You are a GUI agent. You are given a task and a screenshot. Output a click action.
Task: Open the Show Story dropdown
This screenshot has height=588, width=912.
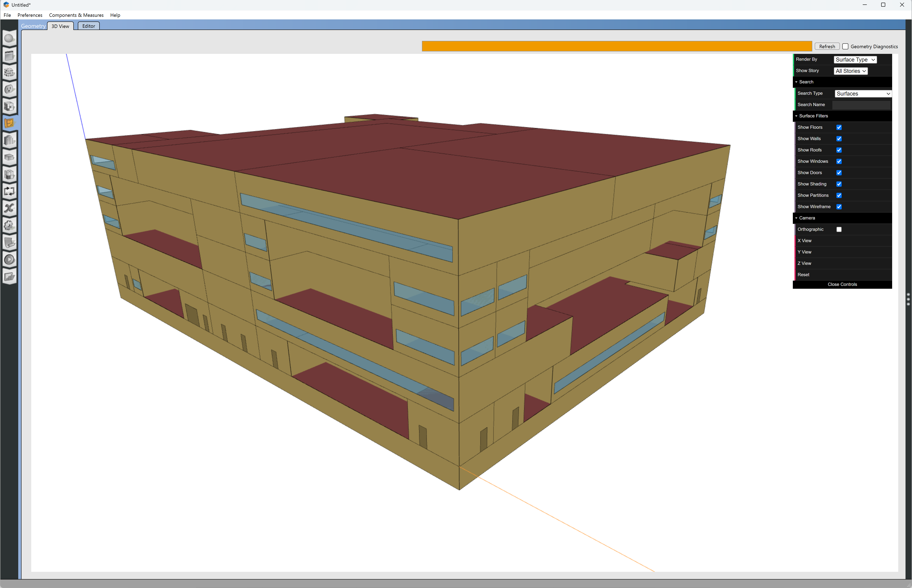click(850, 71)
